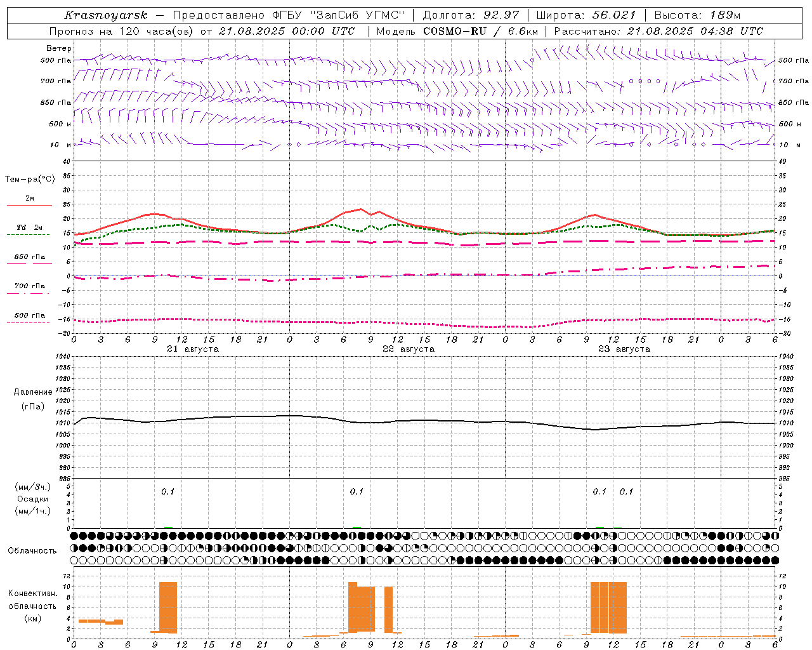Screen dimensions: 812x650
Task: Click the '500 гПа' temperature legend entry
Action: pos(29,315)
